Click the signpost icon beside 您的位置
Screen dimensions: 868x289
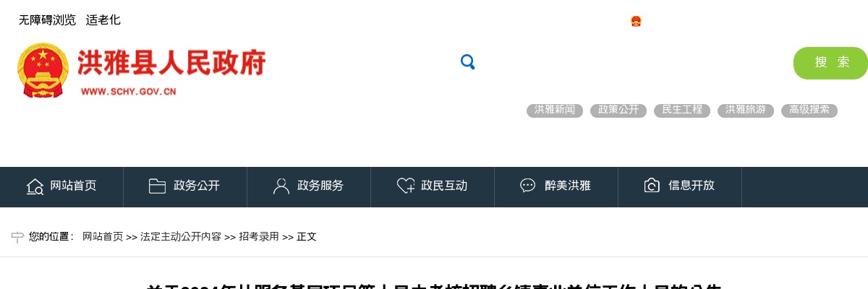[17, 237]
